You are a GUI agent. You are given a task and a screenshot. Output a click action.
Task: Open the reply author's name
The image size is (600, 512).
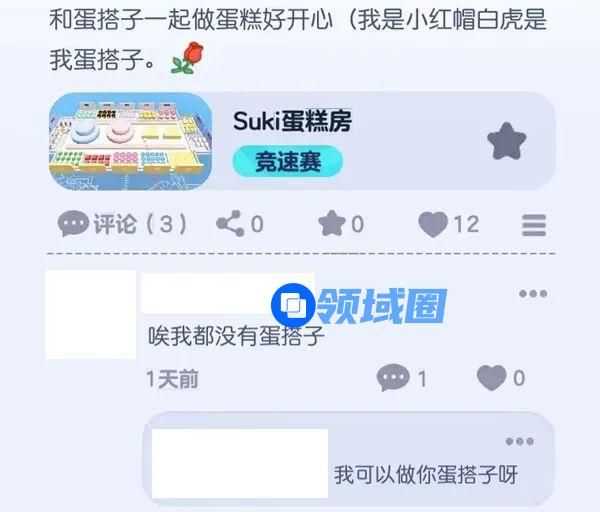coord(240,463)
